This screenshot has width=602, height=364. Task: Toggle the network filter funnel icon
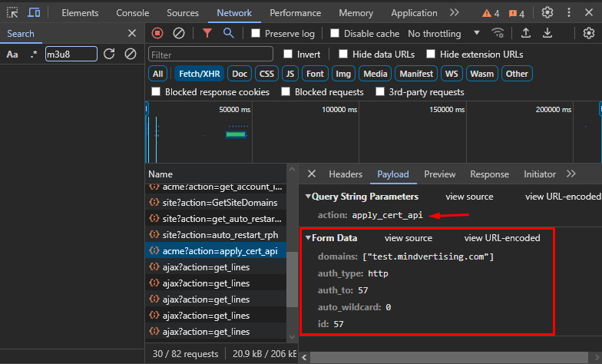pos(207,33)
